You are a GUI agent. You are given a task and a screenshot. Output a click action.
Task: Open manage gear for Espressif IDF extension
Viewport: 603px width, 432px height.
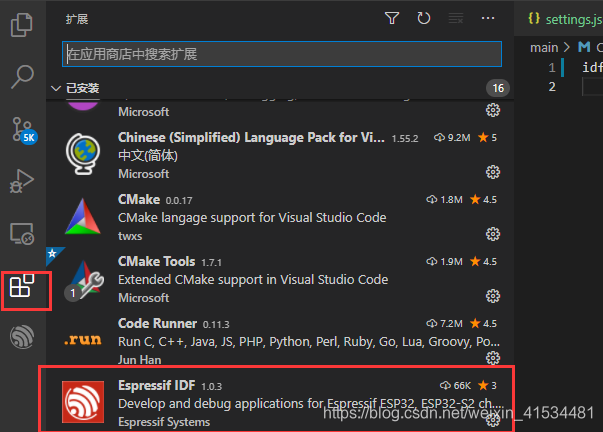pyautogui.click(x=493, y=420)
